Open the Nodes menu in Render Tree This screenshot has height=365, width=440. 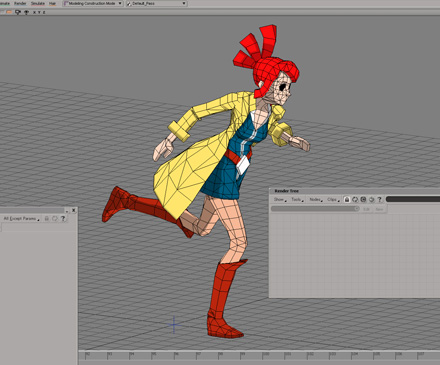point(316,199)
